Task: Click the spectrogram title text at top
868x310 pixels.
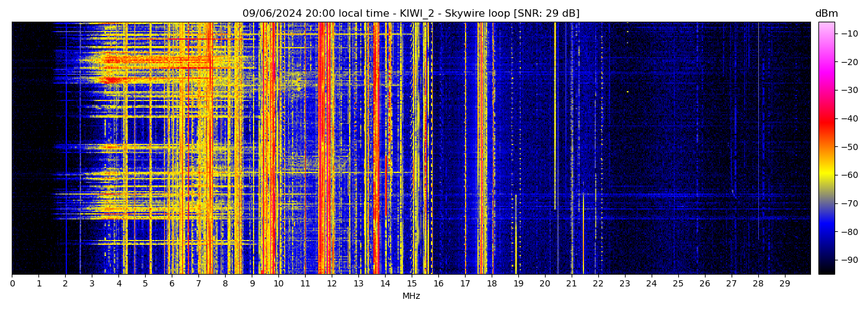Action: coord(410,14)
